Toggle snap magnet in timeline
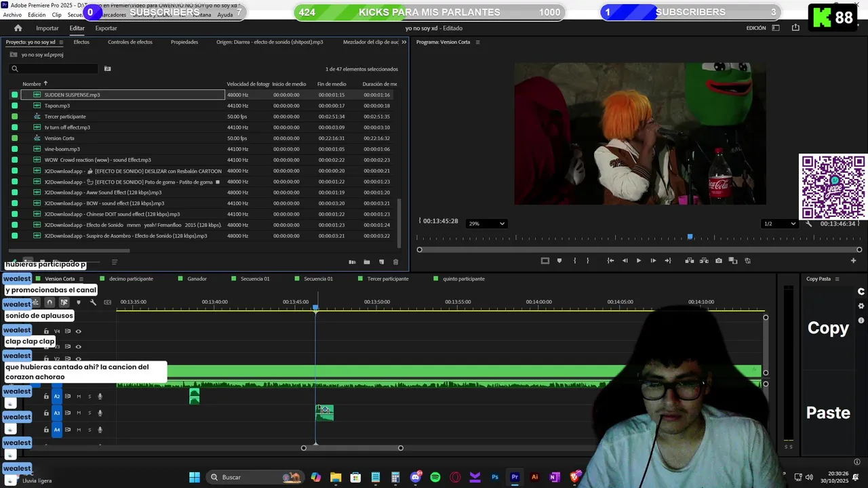The height and width of the screenshot is (488, 868). [50, 302]
